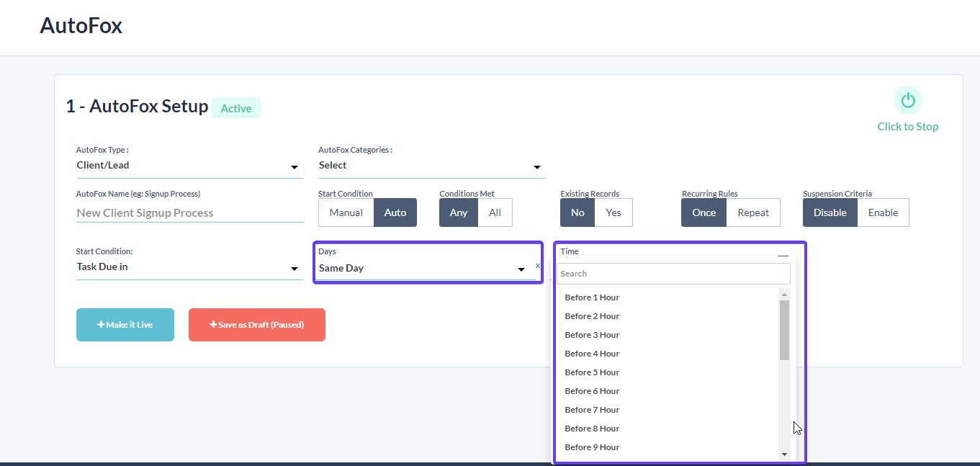Viewport: 980px width, 466px height.
Task: Select Before 3 Hour from the Time list
Action: point(592,334)
